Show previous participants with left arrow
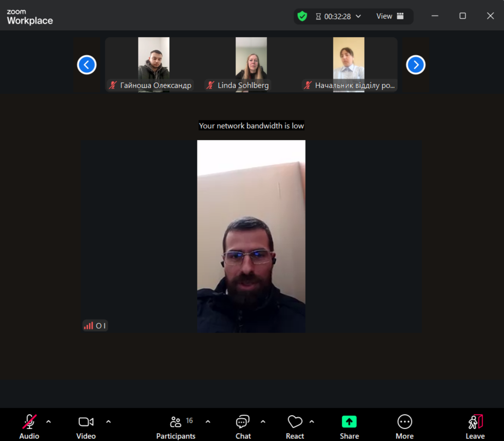Image resolution: width=504 pixels, height=441 pixels. [x=87, y=65]
